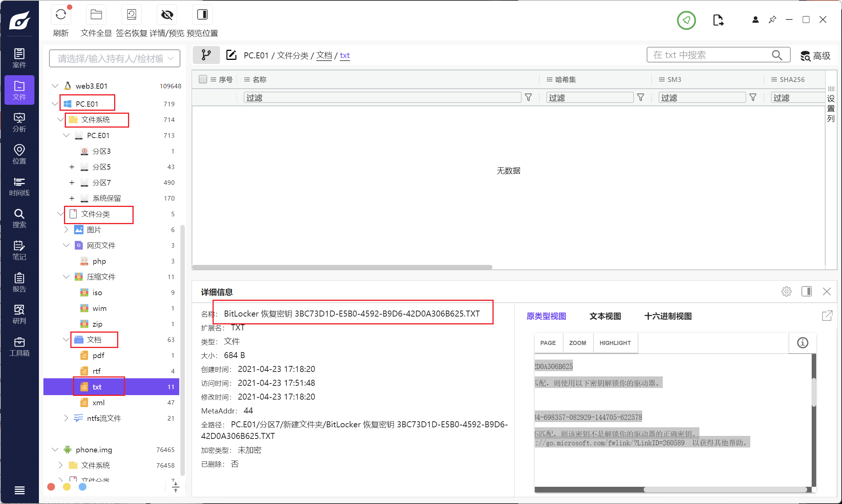Open the 工具箱 toolbox sidebar section
842x504 pixels.
[19, 346]
